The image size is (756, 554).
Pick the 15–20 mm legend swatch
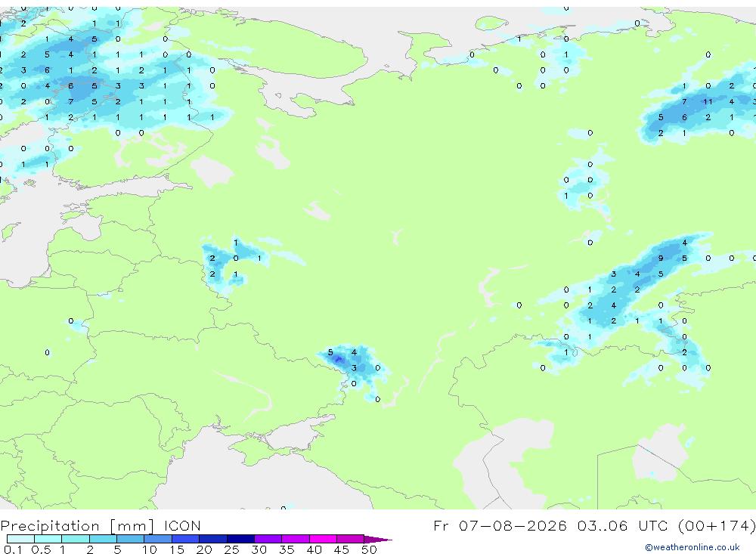(x=185, y=539)
